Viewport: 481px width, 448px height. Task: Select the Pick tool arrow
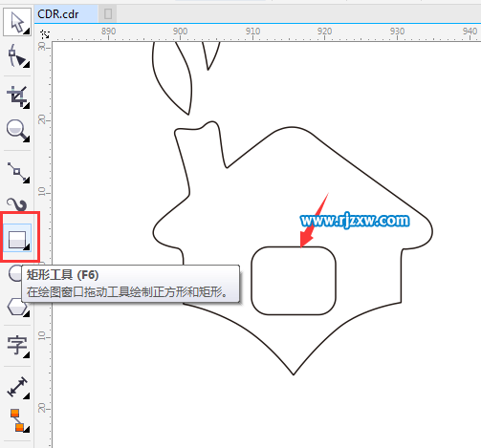[17, 22]
